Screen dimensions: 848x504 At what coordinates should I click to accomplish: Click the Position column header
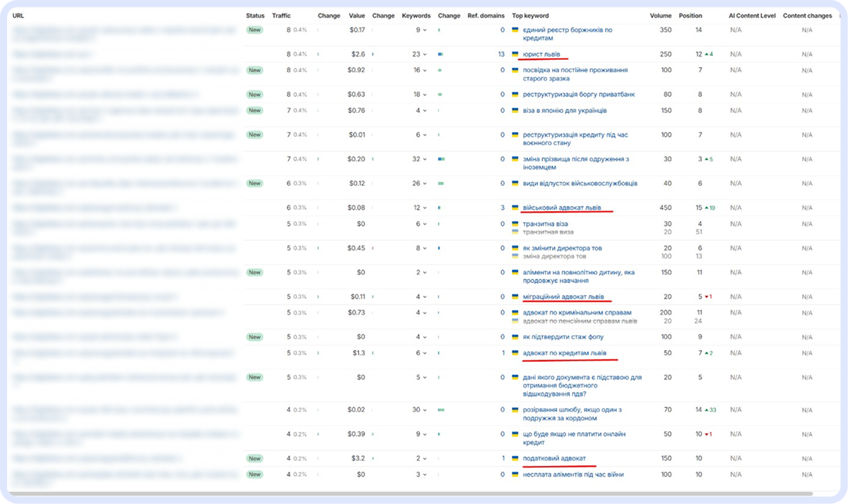coord(691,16)
